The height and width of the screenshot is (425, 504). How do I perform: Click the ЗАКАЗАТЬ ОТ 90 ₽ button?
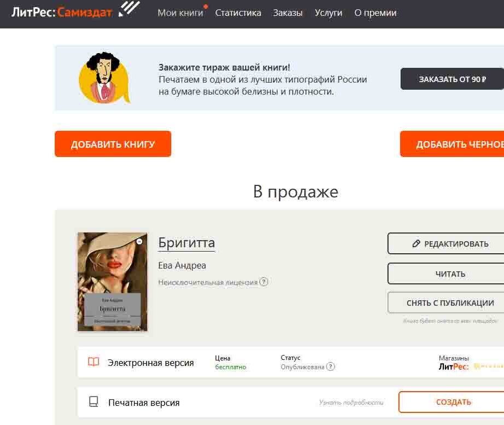tap(452, 79)
